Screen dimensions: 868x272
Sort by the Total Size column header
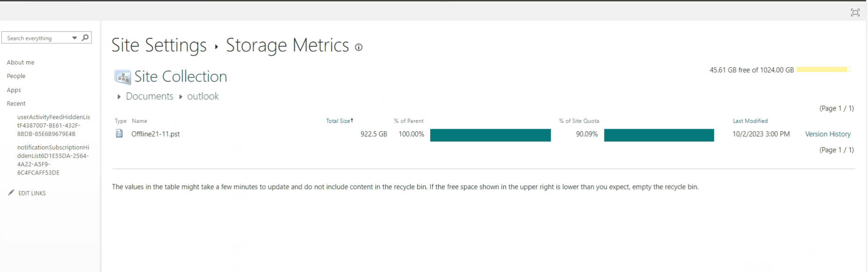(x=338, y=121)
